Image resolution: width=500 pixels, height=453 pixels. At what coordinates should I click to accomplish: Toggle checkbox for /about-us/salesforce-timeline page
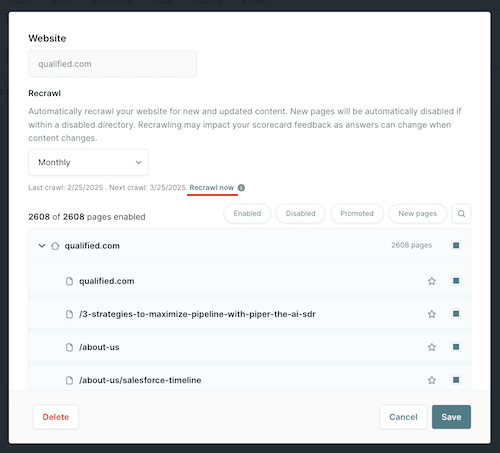point(456,380)
